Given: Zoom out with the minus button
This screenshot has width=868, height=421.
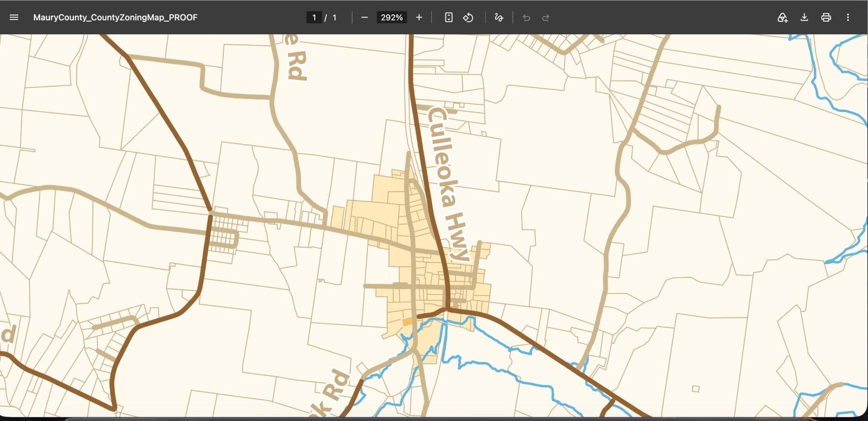Looking at the screenshot, I should click(x=364, y=17).
